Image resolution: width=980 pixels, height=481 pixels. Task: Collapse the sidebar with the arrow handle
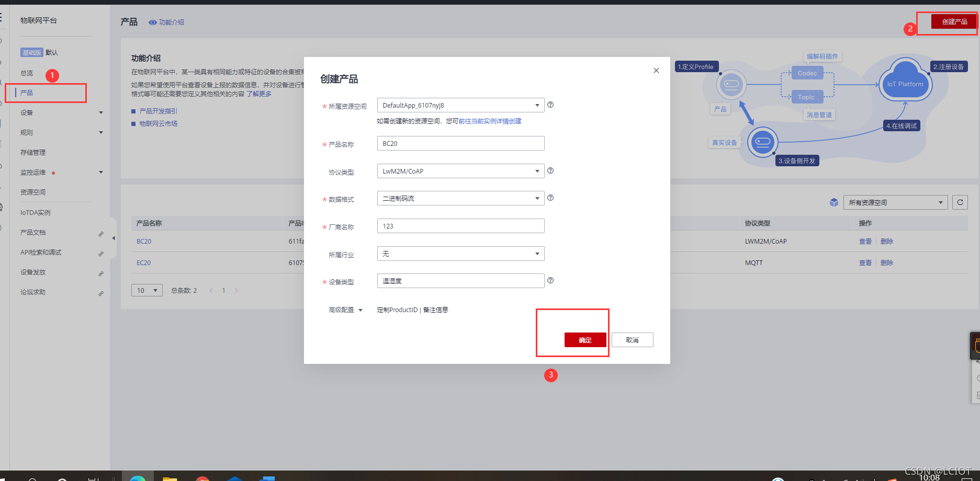[x=114, y=238]
